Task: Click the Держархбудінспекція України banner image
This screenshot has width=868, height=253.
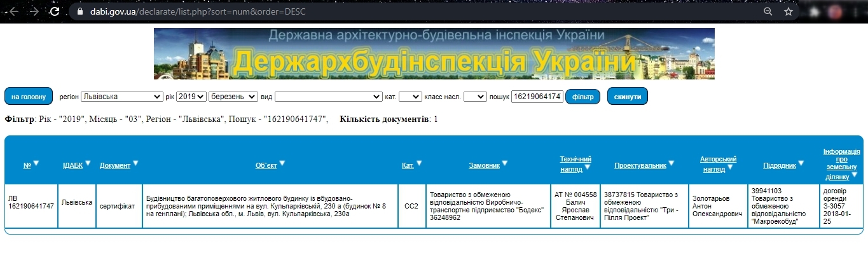Action: [x=434, y=54]
